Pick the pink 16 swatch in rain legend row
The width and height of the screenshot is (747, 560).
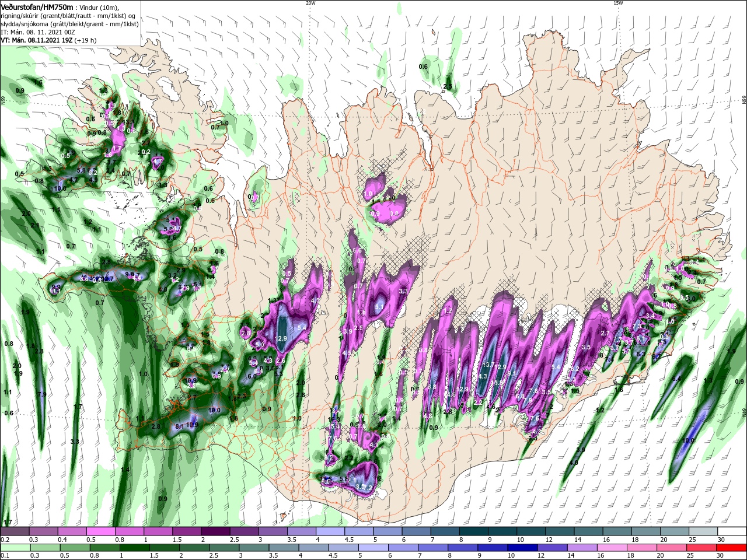tap(611, 547)
